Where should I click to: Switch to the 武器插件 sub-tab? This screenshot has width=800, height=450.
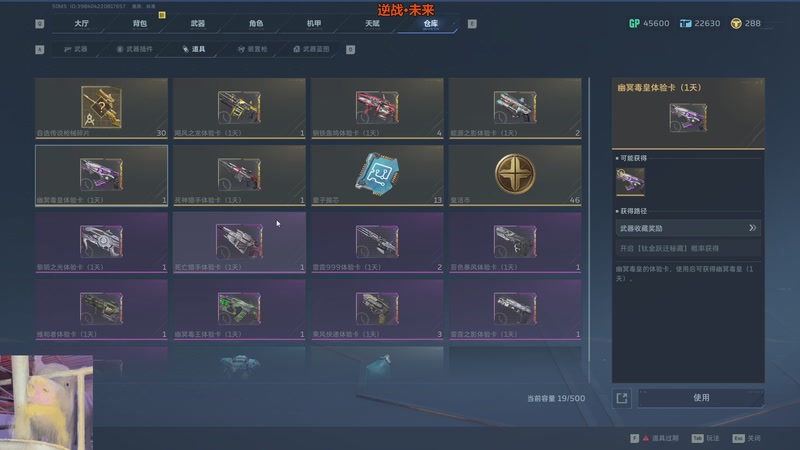click(135, 49)
